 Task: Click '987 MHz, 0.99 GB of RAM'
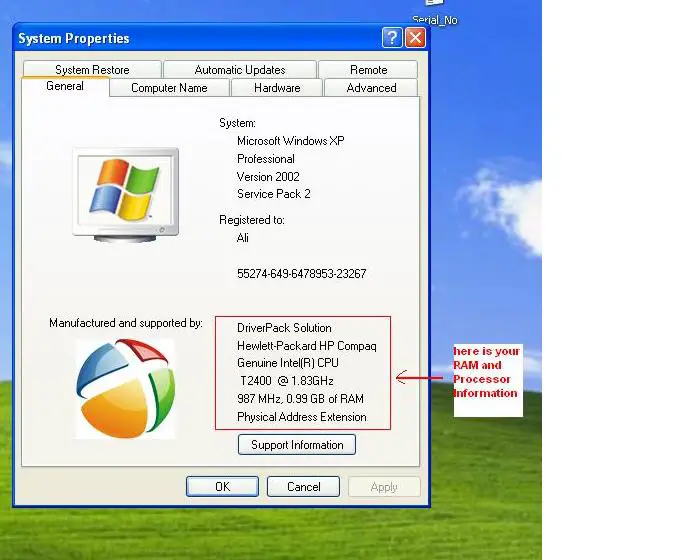(300, 399)
